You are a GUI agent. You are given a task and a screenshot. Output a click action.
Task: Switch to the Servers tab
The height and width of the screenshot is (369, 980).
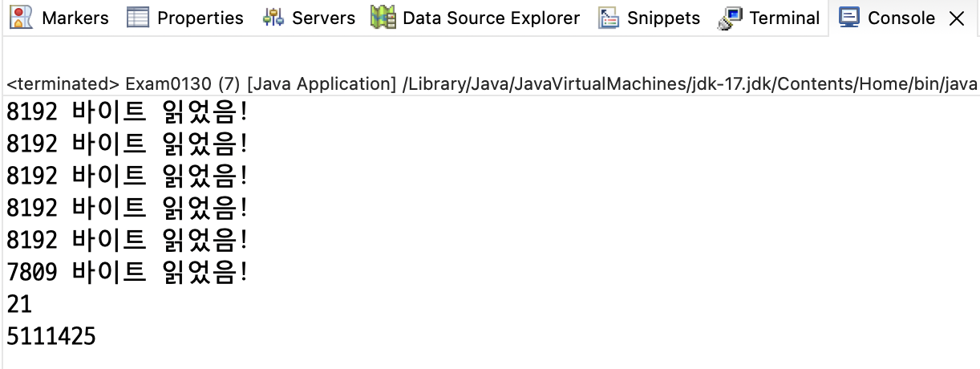pos(324,18)
